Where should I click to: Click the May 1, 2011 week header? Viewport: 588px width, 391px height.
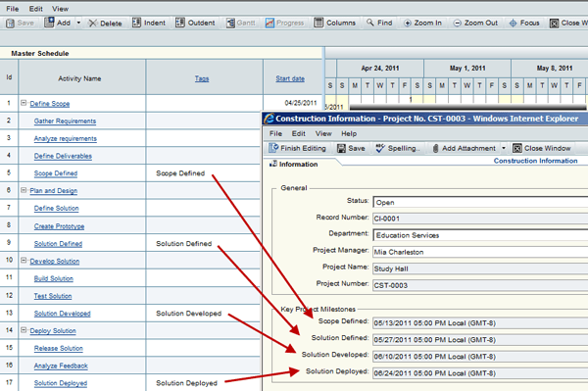coord(467,69)
